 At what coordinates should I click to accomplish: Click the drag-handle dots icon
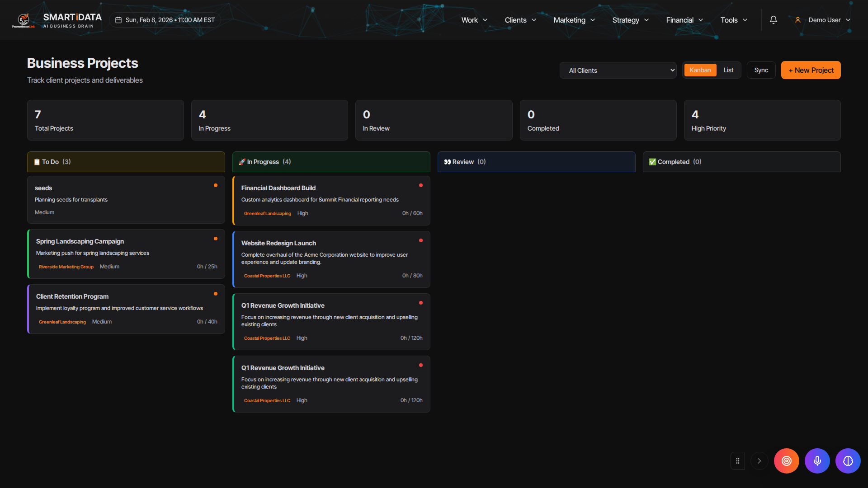pyautogui.click(x=738, y=461)
